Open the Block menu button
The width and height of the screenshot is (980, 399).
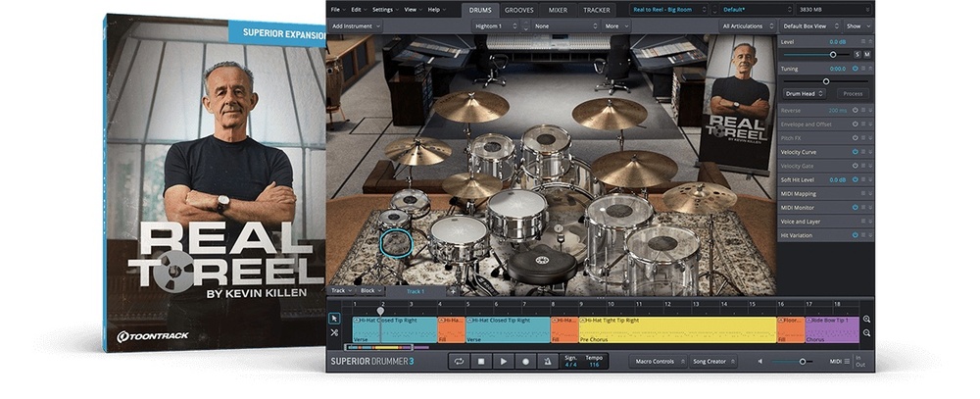point(370,291)
